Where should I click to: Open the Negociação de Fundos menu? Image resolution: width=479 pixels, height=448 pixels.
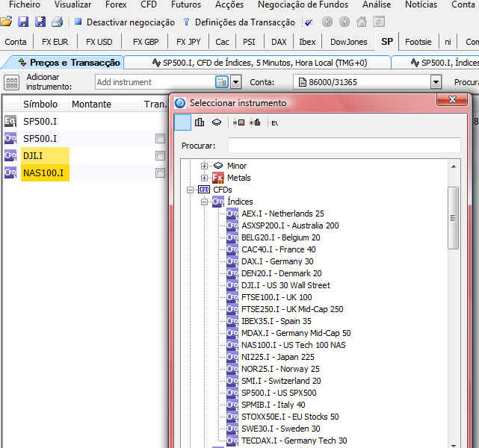303,4
